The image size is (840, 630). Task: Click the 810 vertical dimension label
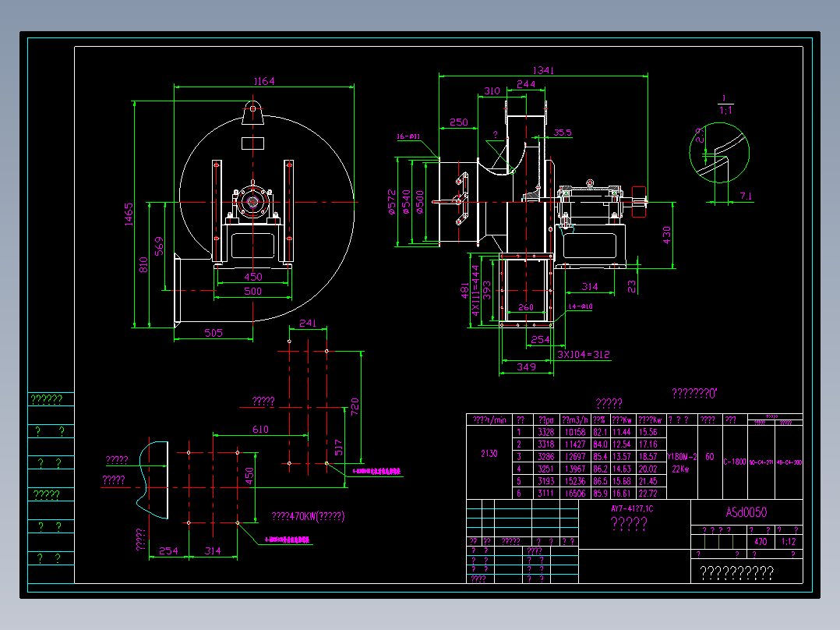click(x=143, y=265)
